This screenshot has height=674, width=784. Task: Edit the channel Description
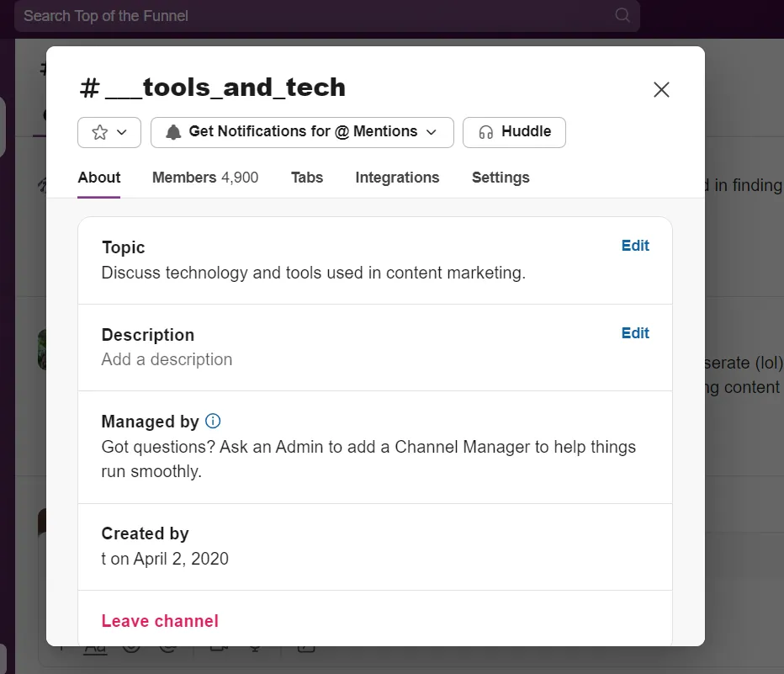pos(635,333)
